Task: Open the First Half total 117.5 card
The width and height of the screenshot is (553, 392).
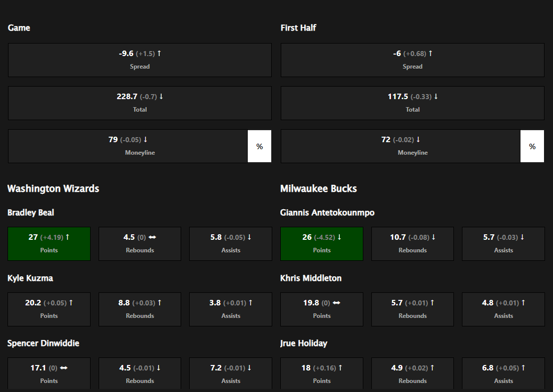Action: (413, 103)
